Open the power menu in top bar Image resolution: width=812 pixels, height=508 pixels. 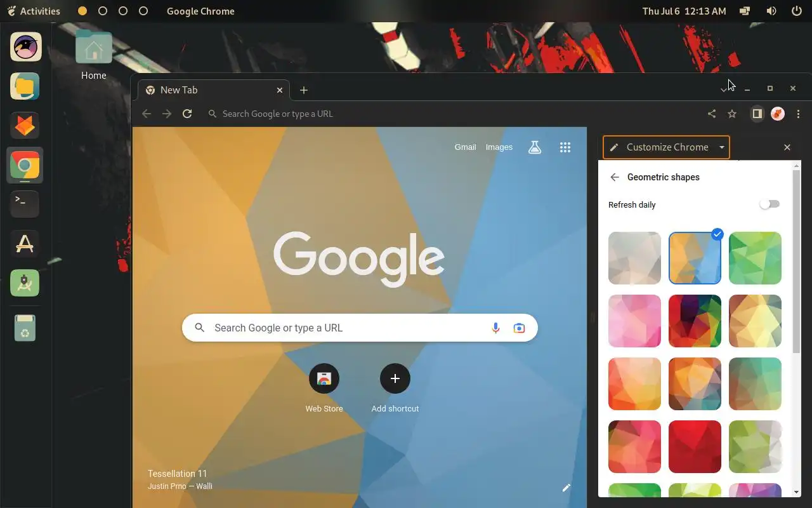coord(797,11)
